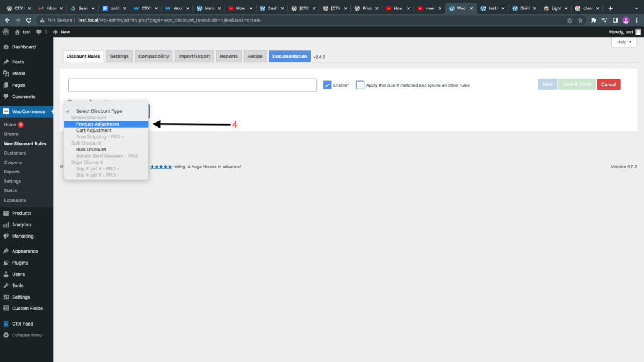Expand the Help dropdown
The width and height of the screenshot is (644, 362).
pos(625,42)
